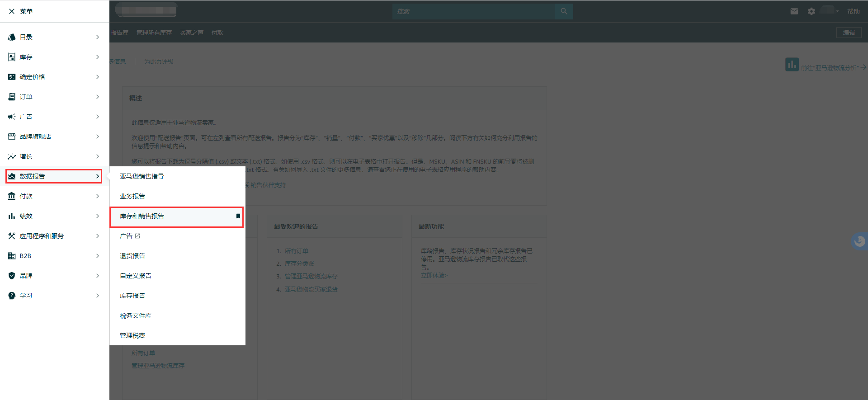Viewport: 868px width, 400px height.
Task: Click the 数据报告 reports icon
Action: tap(12, 176)
